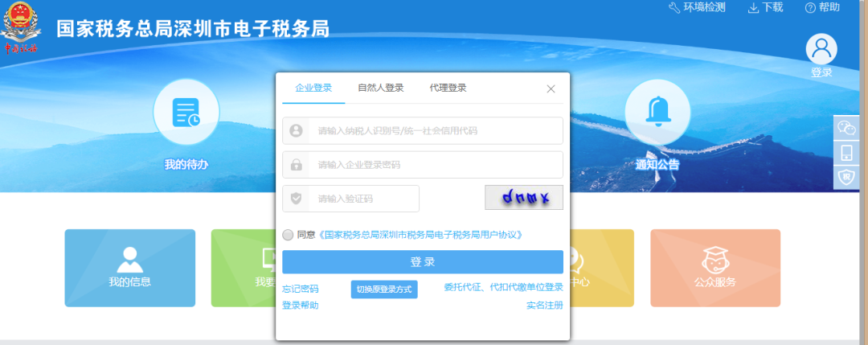Open 登录帮助 link
Image resolution: width=868 pixels, height=345 pixels.
[300, 305]
